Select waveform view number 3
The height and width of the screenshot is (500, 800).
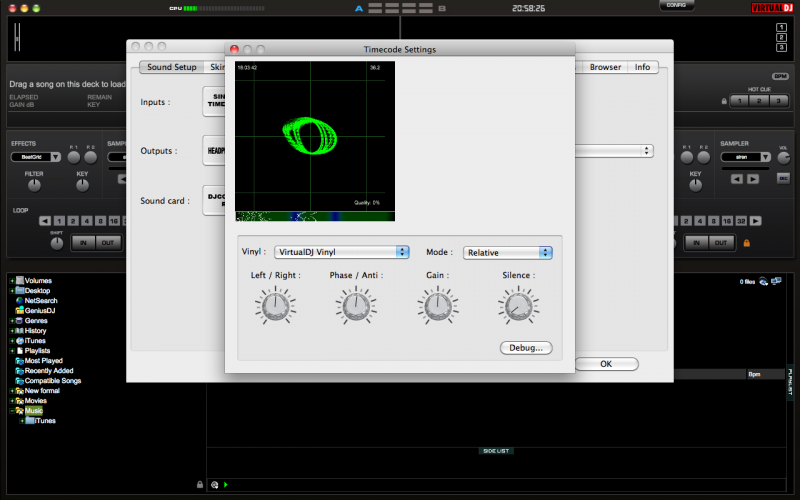(781, 47)
